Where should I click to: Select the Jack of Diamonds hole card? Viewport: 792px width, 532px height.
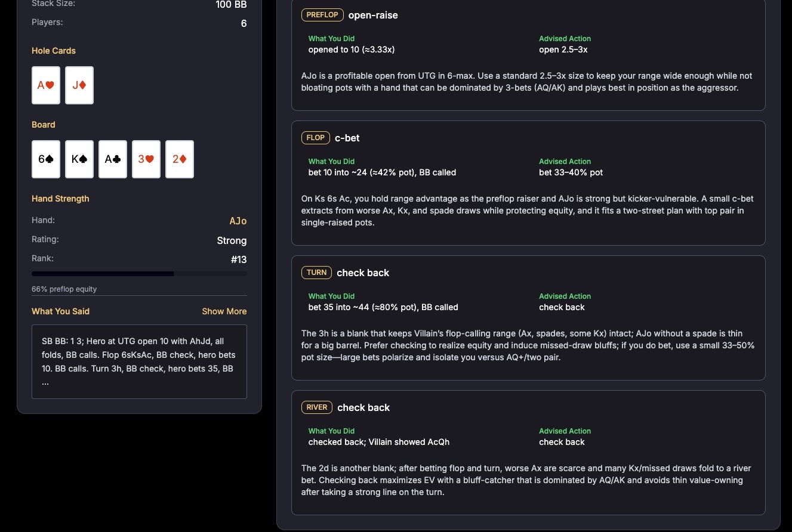tap(79, 85)
